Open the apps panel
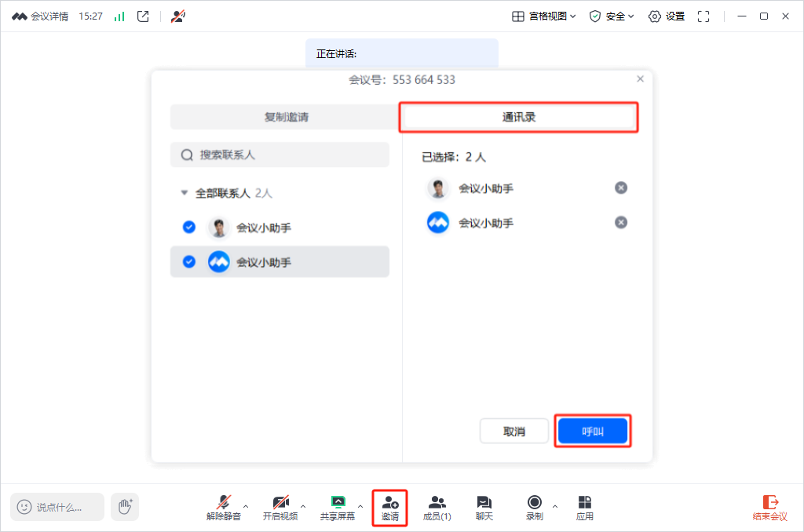804x532 pixels. coord(584,508)
